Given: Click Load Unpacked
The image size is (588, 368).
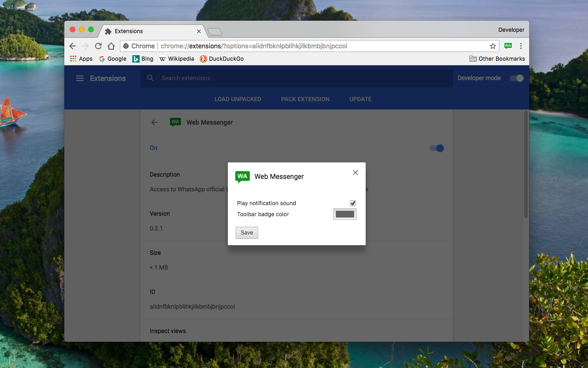Looking at the screenshot, I should [x=237, y=99].
